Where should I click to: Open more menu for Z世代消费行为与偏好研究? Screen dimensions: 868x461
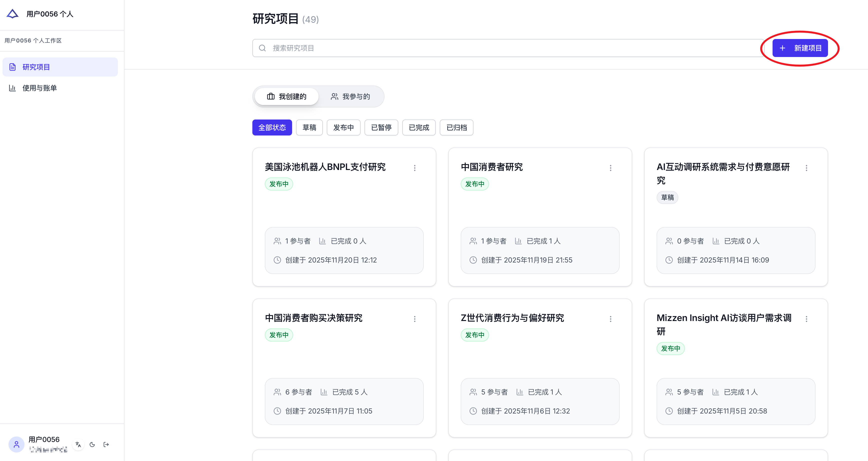pos(610,319)
